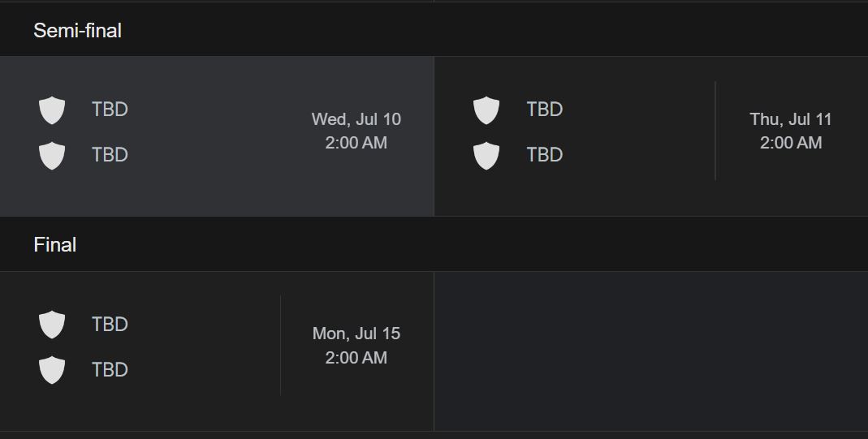Select second TBD team in Mon, Jul 15 final

tap(110, 369)
